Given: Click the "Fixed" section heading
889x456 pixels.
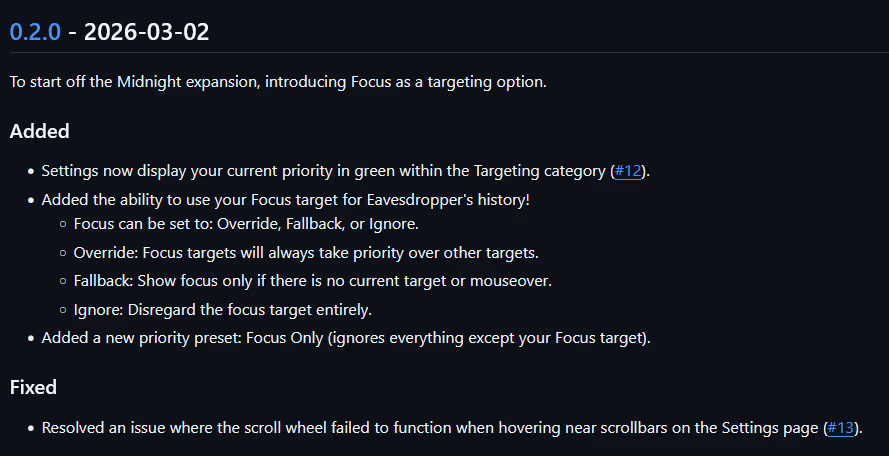Looking at the screenshot, I should tap(33, 387).
